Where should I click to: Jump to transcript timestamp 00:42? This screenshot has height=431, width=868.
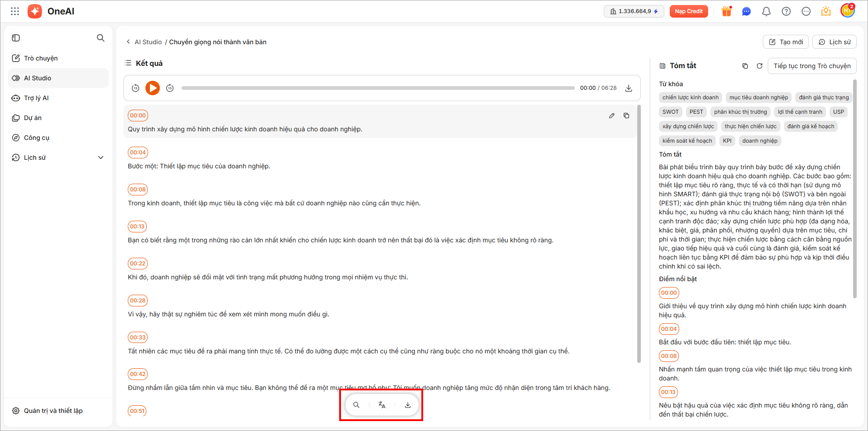point(138,374)
